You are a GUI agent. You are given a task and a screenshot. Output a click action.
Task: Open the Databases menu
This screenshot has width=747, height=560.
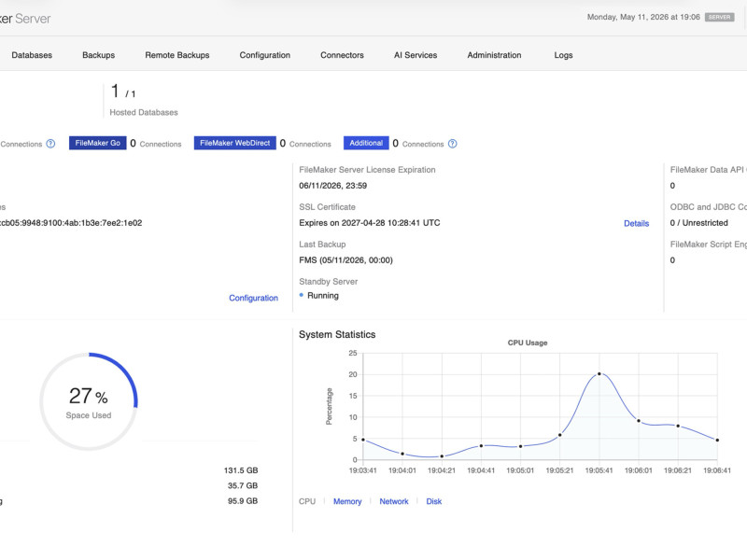pyautogui.click(x=32, y=55)
